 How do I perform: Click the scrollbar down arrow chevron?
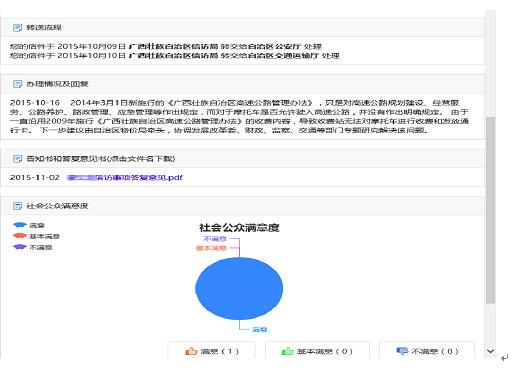[490, 351]
